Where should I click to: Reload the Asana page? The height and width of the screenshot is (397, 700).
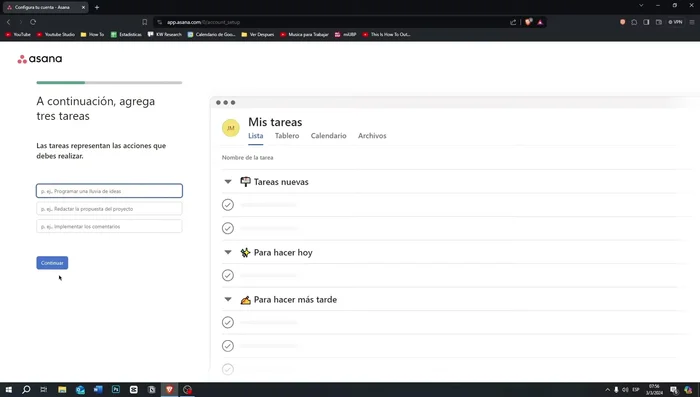(33, 22)
